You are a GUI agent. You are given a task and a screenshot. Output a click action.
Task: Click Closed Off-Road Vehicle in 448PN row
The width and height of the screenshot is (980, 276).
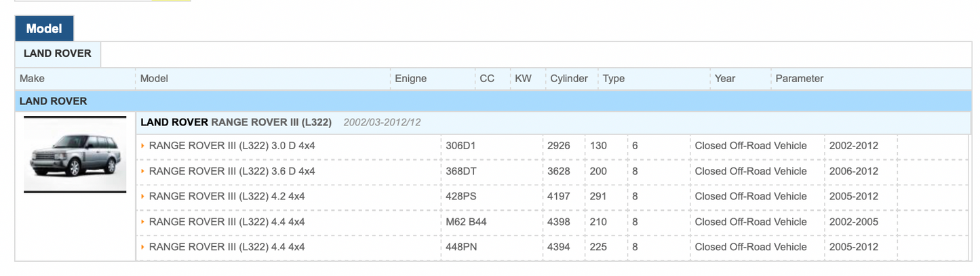(751, 247)
